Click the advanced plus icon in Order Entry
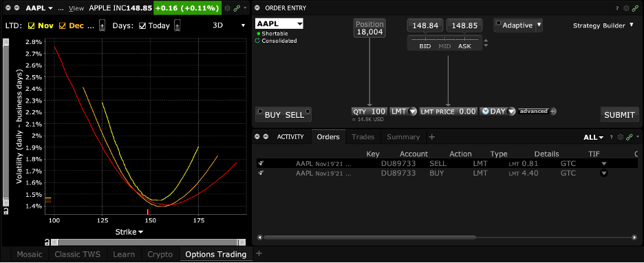 552,112
